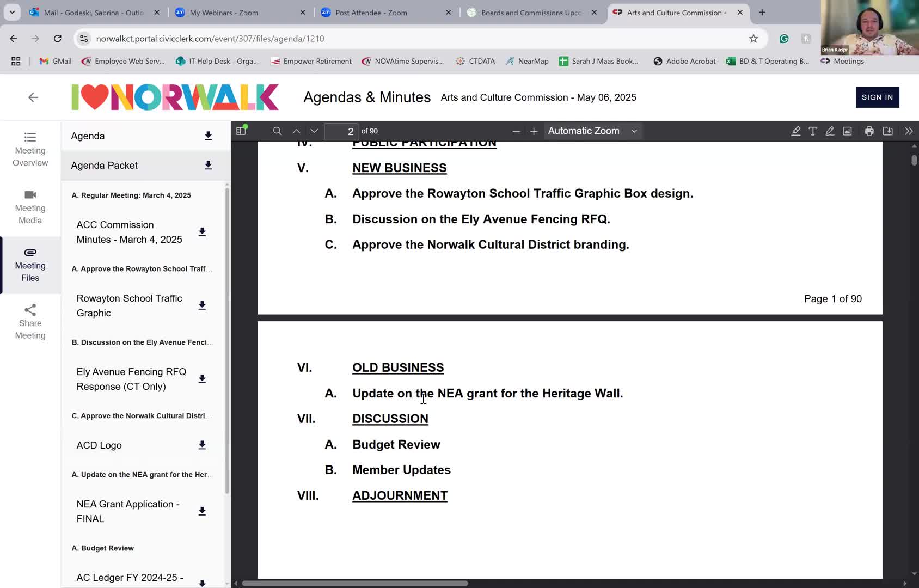919x588 pixels.
Task: Open the Meetings bookmark
Action: [x=842, y=62]
